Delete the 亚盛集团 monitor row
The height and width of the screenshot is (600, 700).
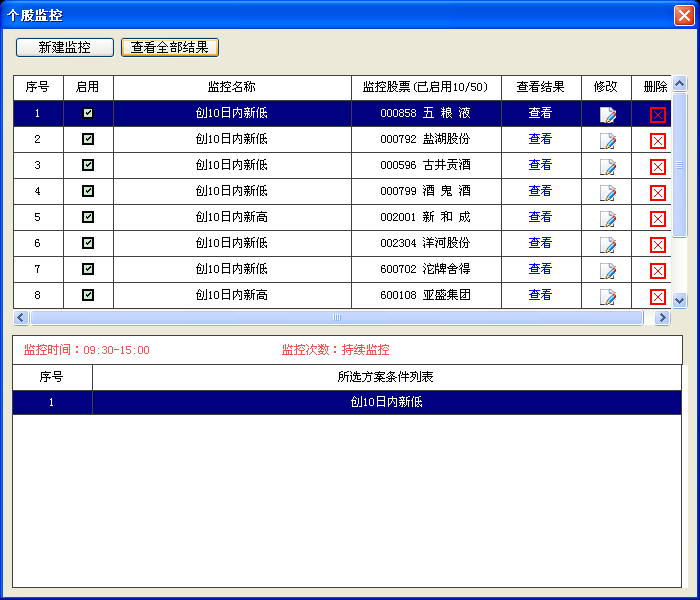point(657,297)
